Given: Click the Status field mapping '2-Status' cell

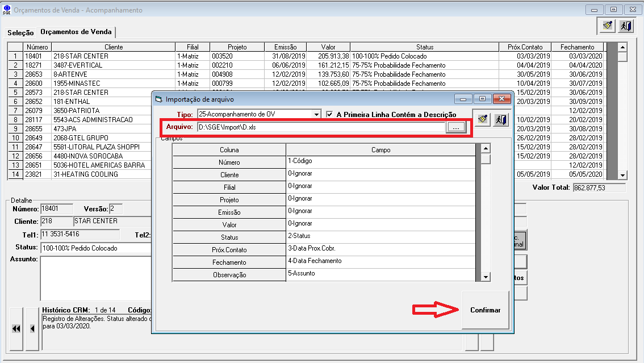Looking at the screenshot, I should pyautogui.click(x=380, y=236).
